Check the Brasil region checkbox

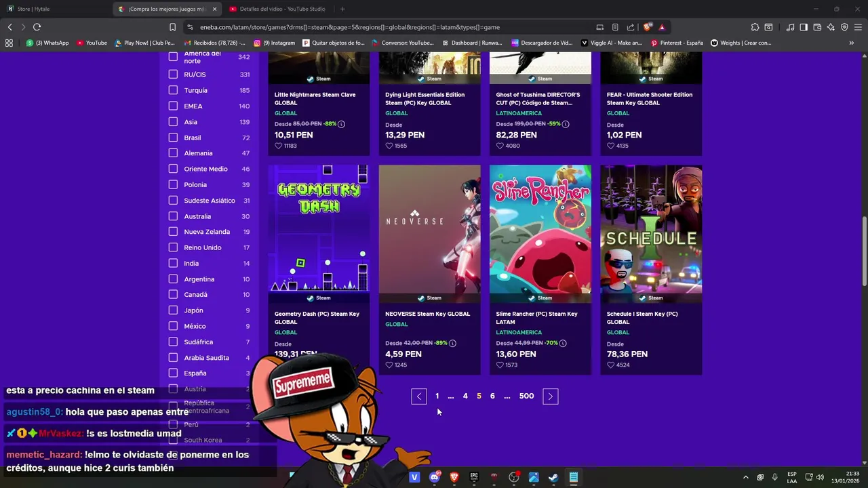pos(173,138)
